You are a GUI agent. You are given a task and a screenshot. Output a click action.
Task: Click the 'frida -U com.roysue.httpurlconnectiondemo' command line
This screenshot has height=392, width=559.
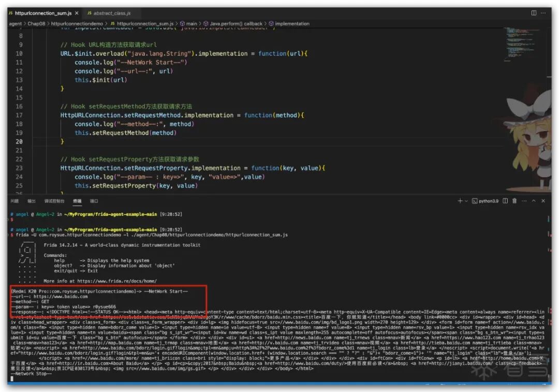tap(152, 235)
